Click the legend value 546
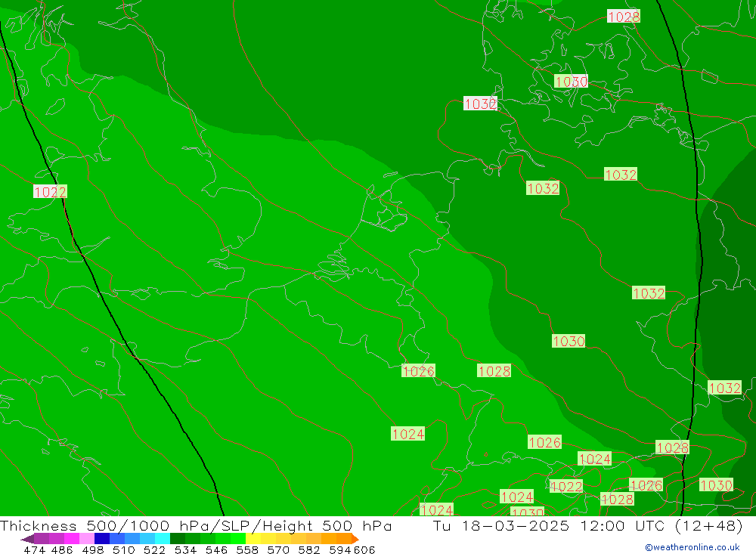756x554 pixels. 216,549
